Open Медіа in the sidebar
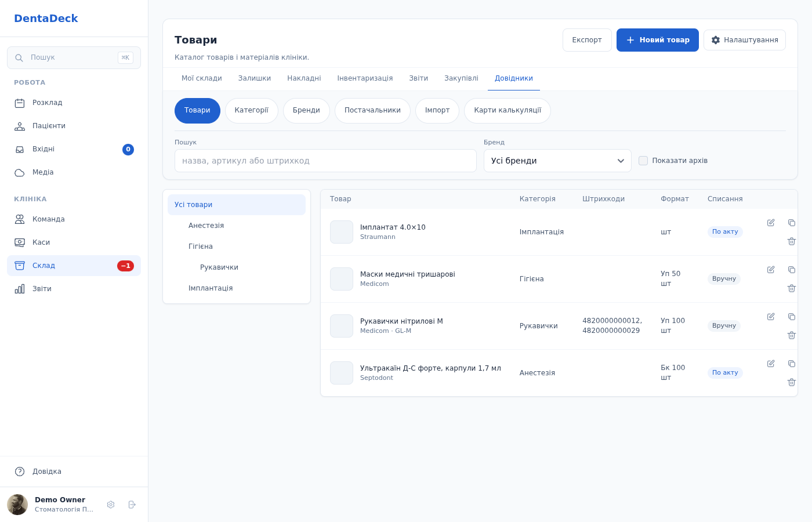This screenshot has height=522, width=812. pyautogui.click(x=74, y=172)
